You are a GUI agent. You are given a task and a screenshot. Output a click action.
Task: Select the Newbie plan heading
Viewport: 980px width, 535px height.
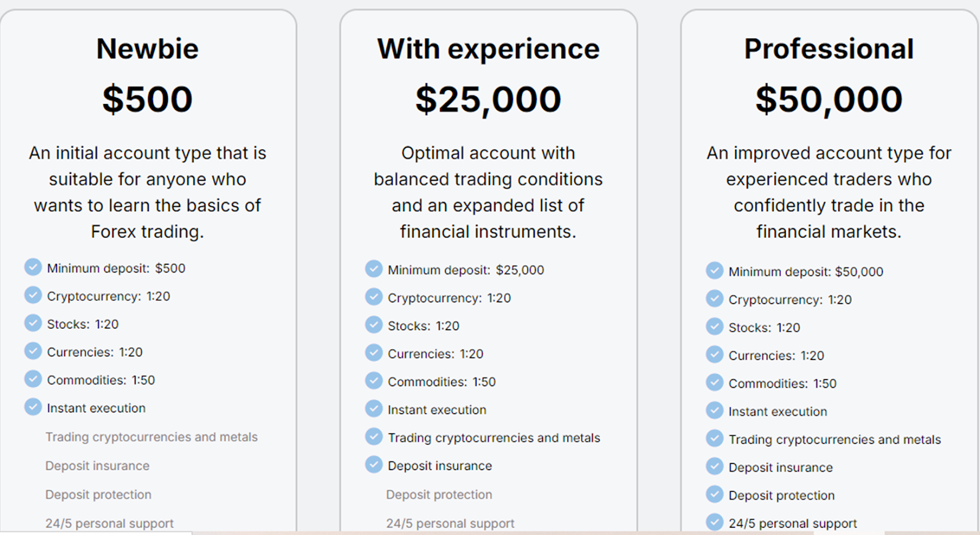tap(148, 49)
